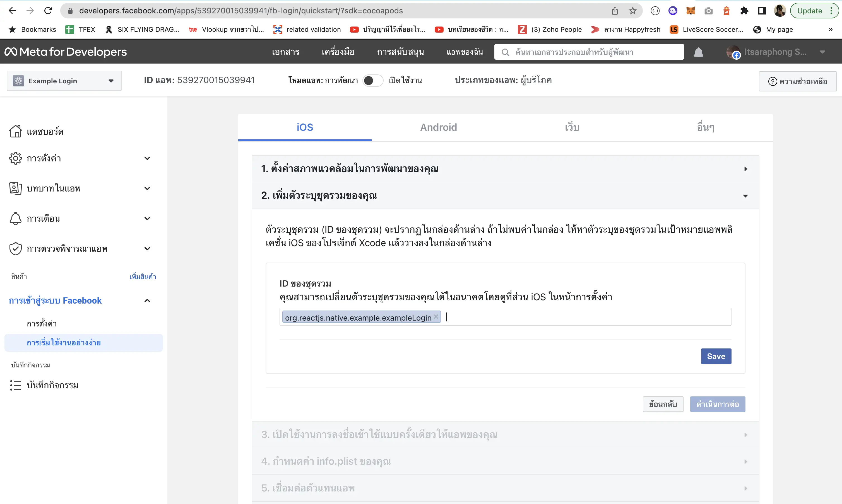Open related validation bookmark
842x504 pixels.
point(307,30)
